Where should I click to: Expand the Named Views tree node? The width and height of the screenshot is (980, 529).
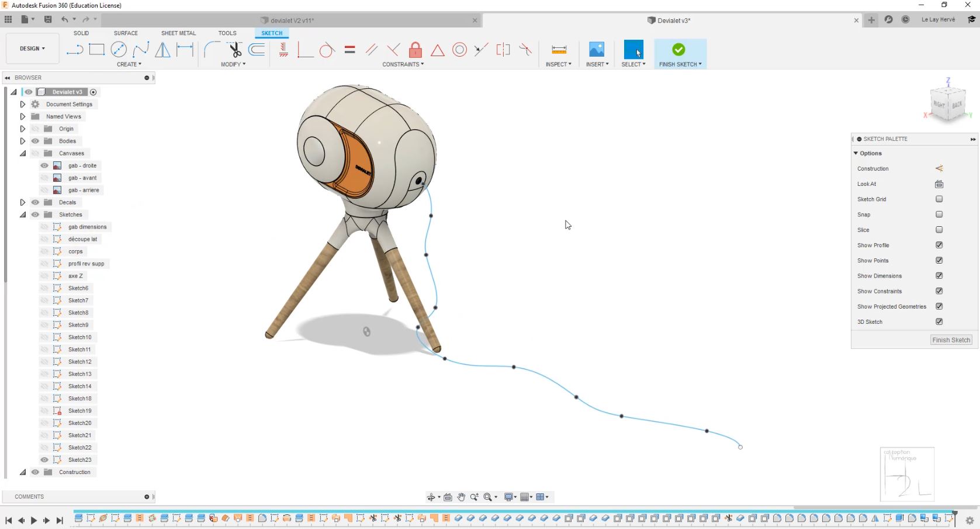[x=23, y=116]
